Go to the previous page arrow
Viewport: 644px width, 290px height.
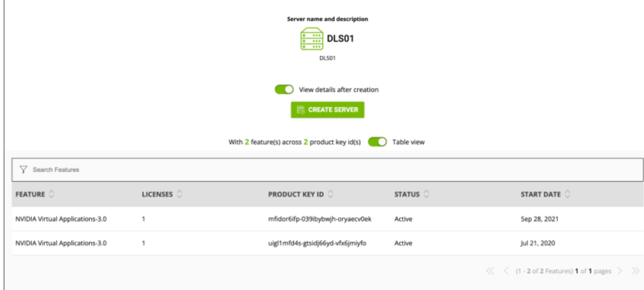(506, 270)
